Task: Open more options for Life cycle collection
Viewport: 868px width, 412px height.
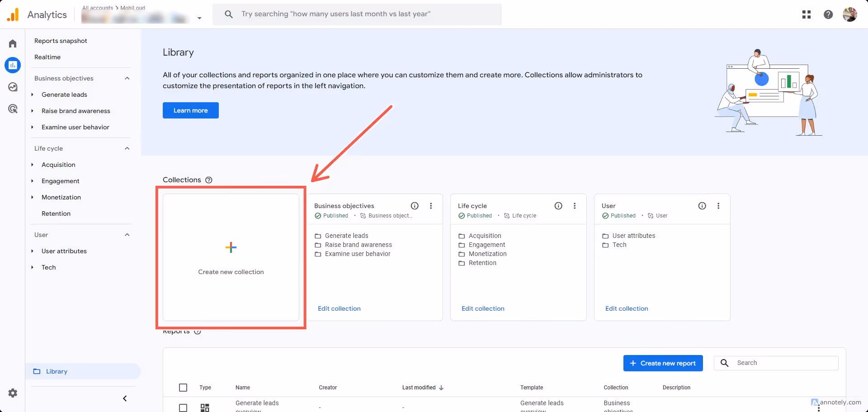Action: pyautogui.click(x=575, y=206)
